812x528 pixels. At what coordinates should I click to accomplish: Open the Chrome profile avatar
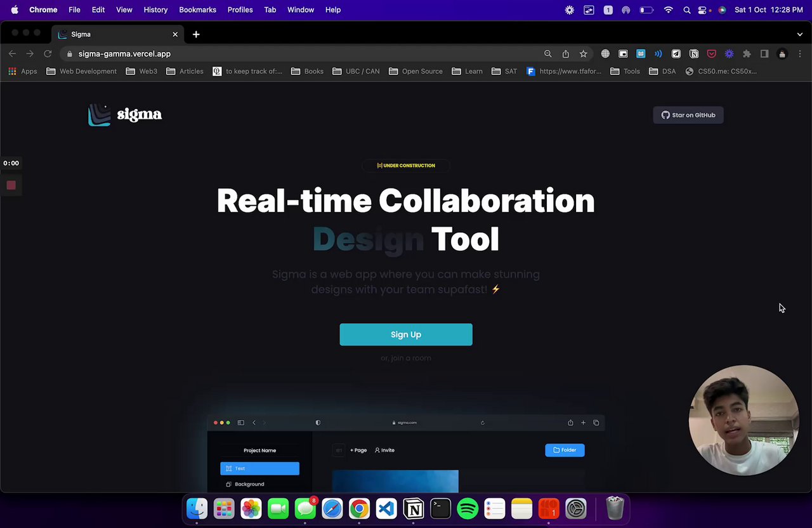click(x=782, y=54)
